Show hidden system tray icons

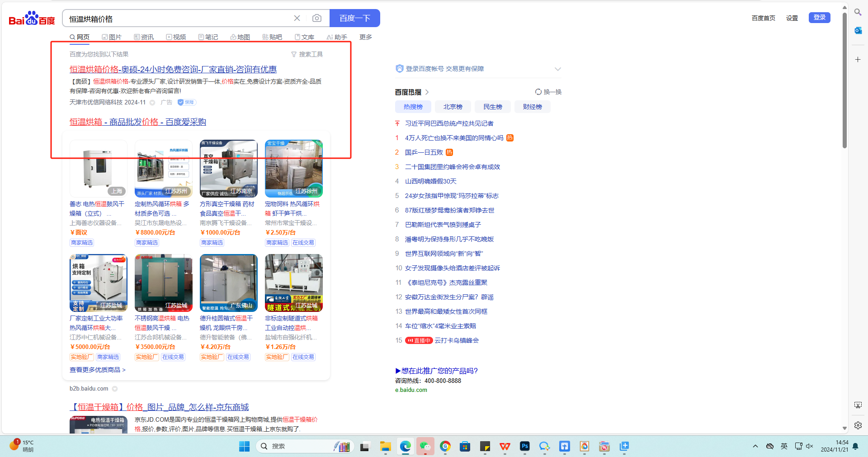click(755, 446)
